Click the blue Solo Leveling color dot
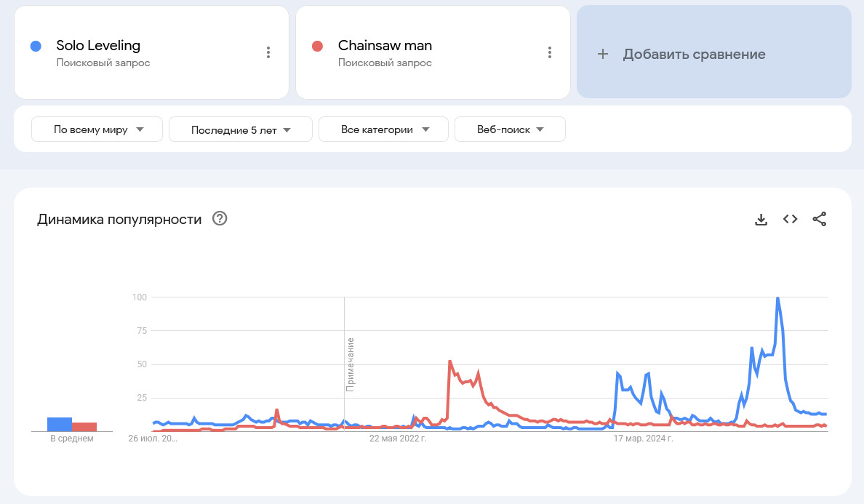864x504 pixels. [x=35, y=46]
